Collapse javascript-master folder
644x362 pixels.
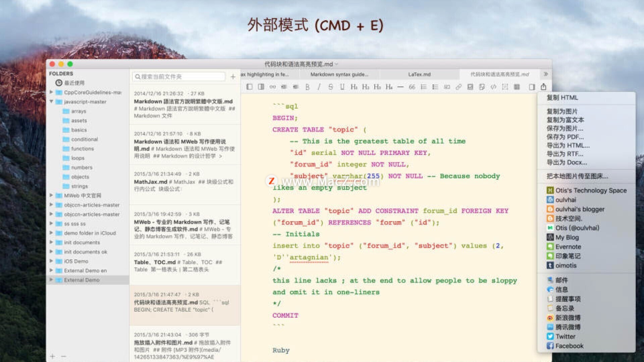click(51, 101)
